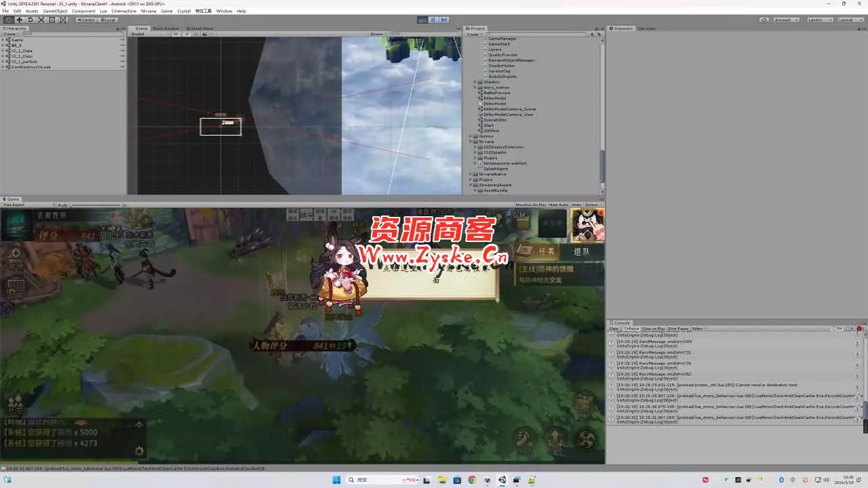Screen dimensions: 868x488
Task: Toggle Collapse in Console
Action: 631,329
